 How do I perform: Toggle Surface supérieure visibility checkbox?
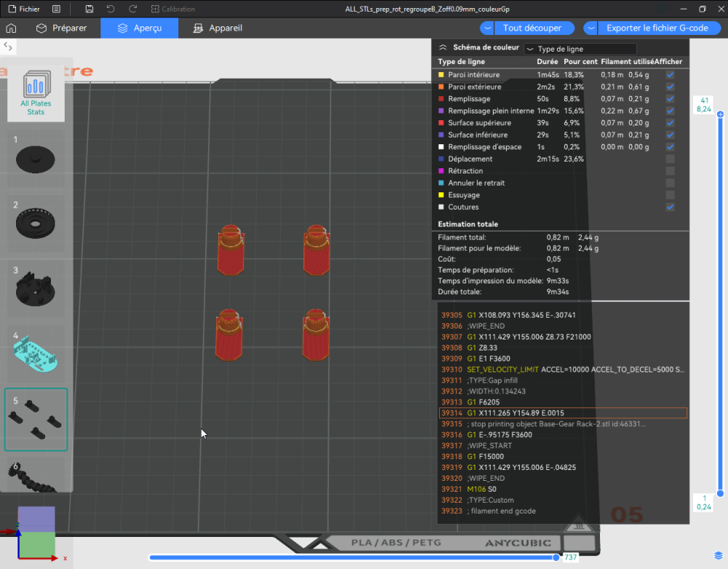pyautogui.click(x=670, y=122)
